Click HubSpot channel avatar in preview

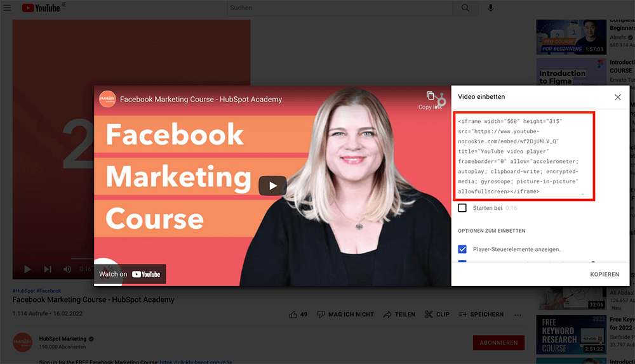(x=107, y=99)
